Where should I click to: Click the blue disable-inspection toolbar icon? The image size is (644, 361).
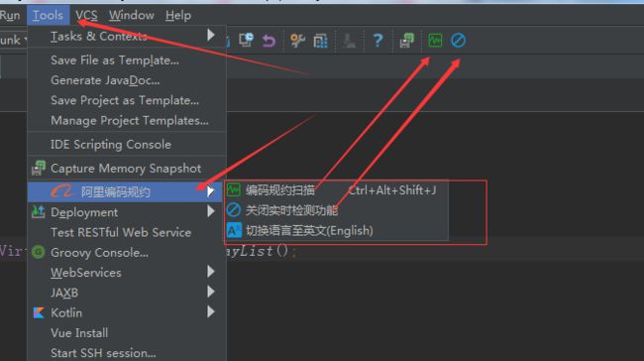click(x=458, y=41)
